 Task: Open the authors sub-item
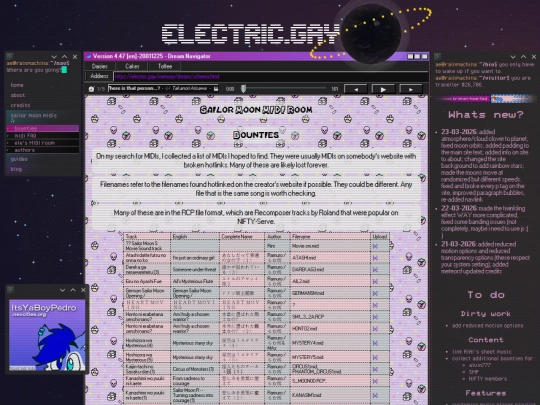coord(43,150)
